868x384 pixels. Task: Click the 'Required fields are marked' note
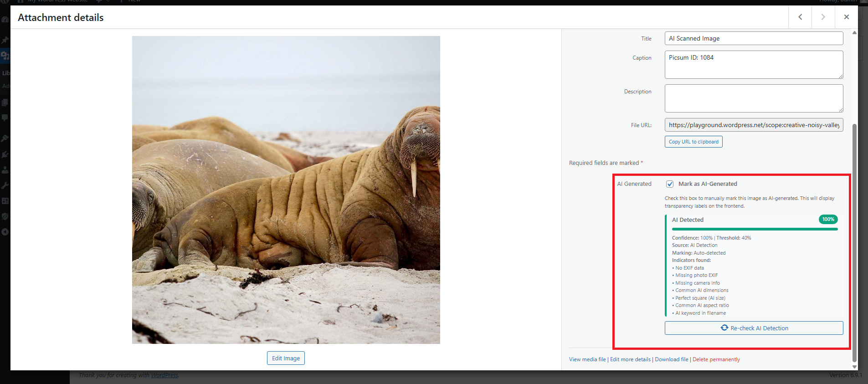click(x=606, y=163)
